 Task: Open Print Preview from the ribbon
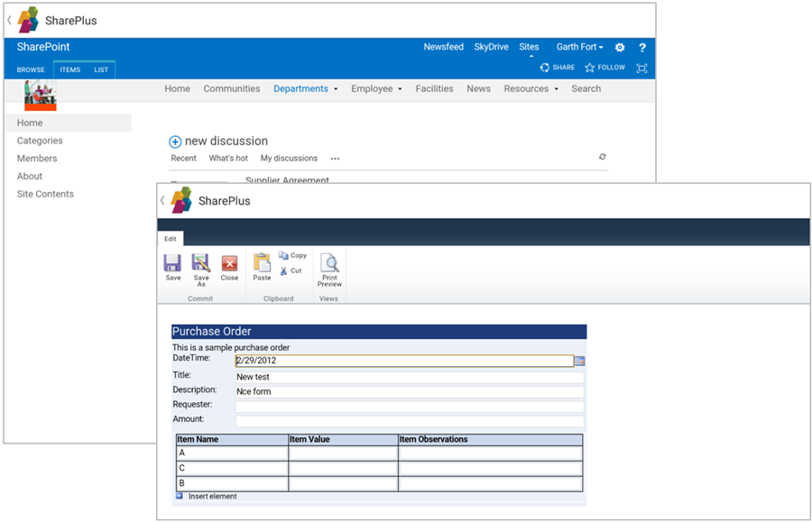pos(329,264)
